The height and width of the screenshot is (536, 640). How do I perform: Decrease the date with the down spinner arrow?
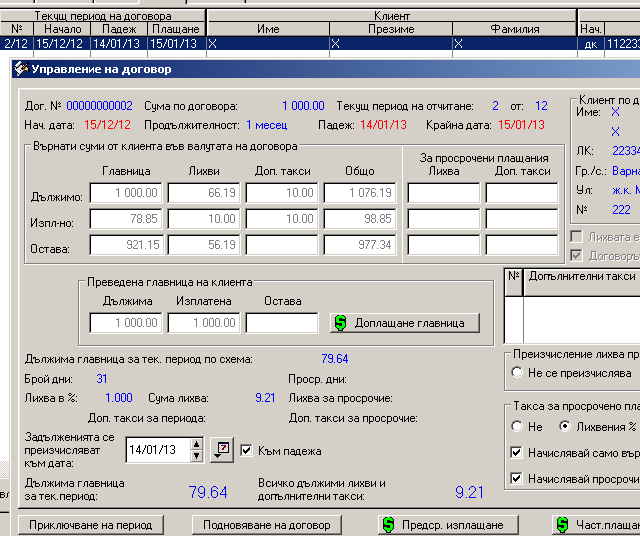point(197,456)
